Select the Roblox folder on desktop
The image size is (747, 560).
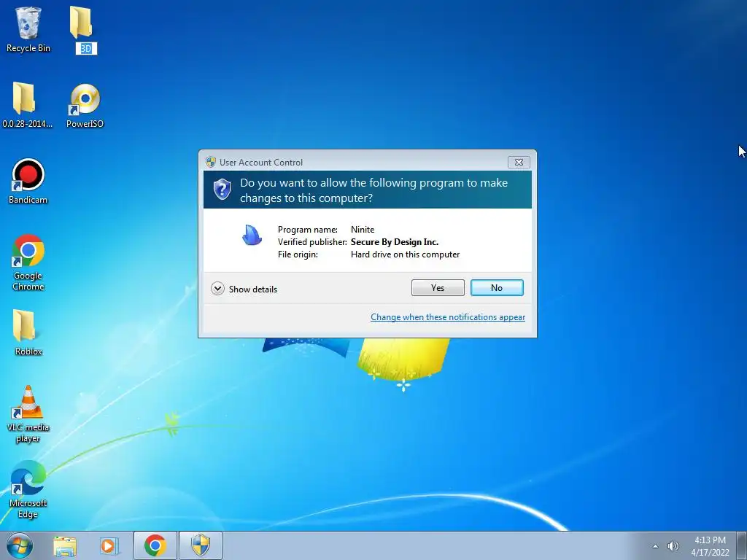click(x=28, y=332)
